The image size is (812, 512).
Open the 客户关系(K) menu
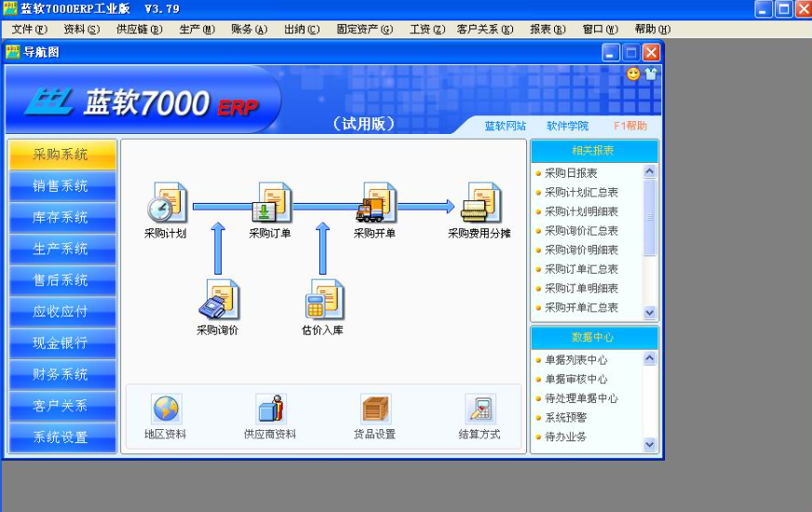click(485, 30)
